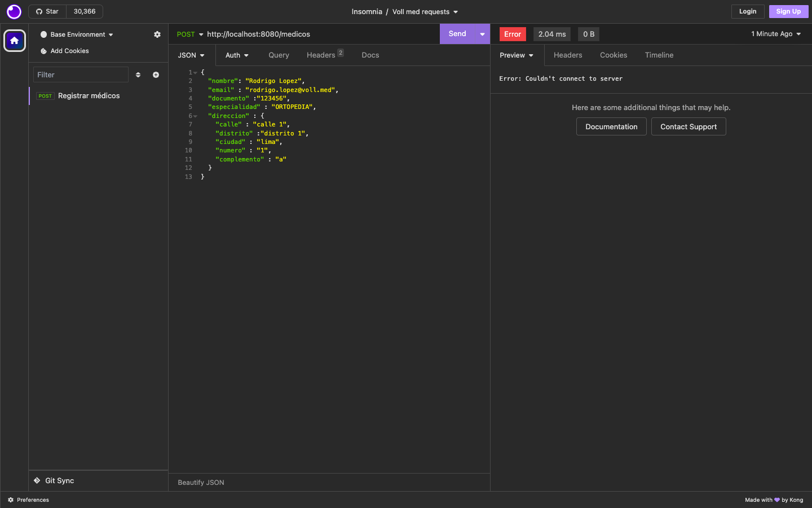Click the Error status badge
This screenshot has height=508, width=812.
click(513, 34)
